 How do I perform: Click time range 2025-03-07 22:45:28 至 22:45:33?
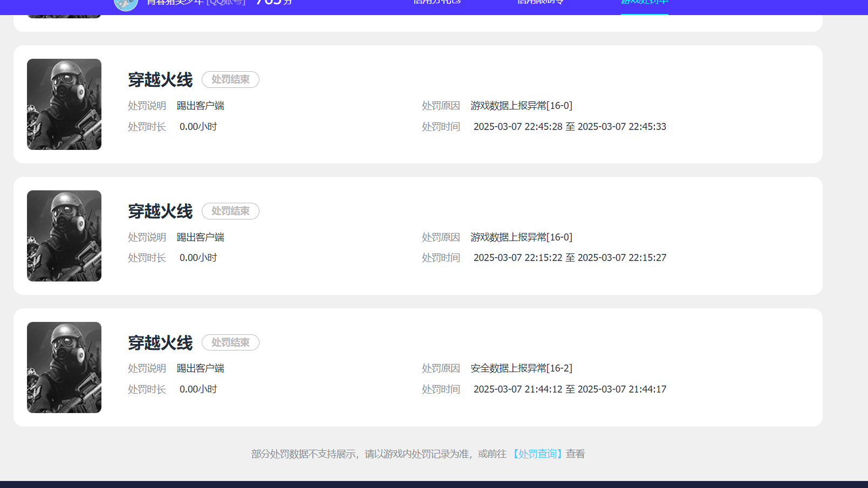tap(570, 127)
